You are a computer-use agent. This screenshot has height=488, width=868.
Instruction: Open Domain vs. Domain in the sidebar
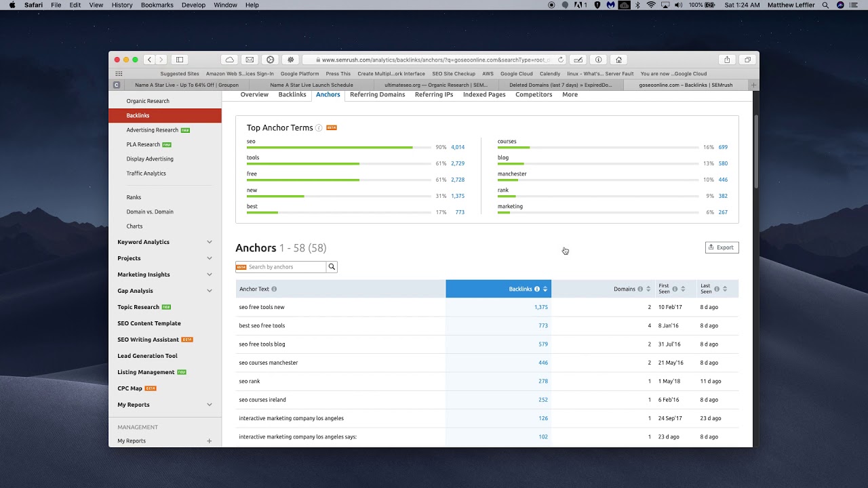pyautogui.click(x=150, y=211)
